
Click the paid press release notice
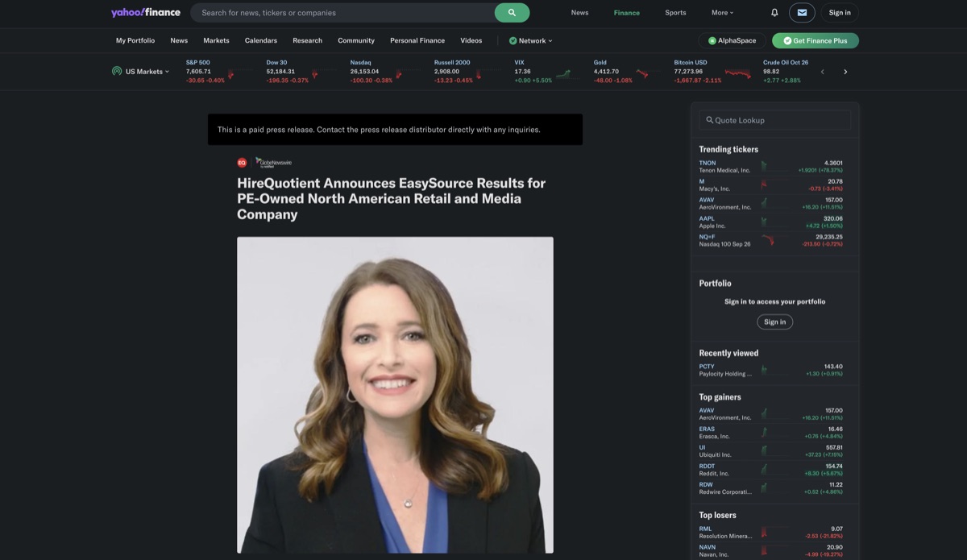[x=395, y=130]
